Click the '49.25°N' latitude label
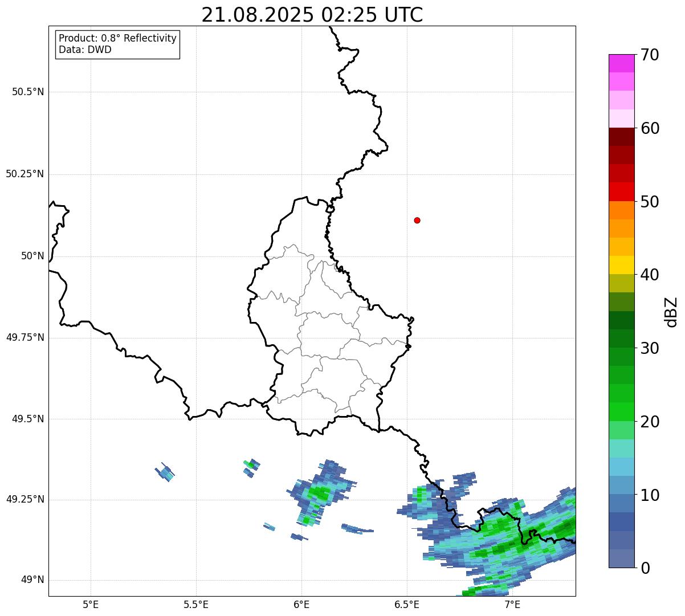This screenshot has width=685, height=616. tap(25, 499)
